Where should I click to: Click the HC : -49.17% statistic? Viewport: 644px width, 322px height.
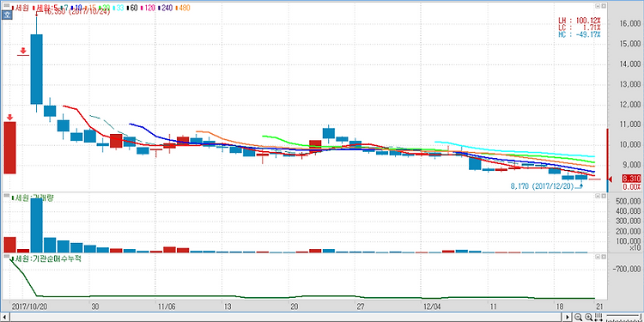pos(580,34)
